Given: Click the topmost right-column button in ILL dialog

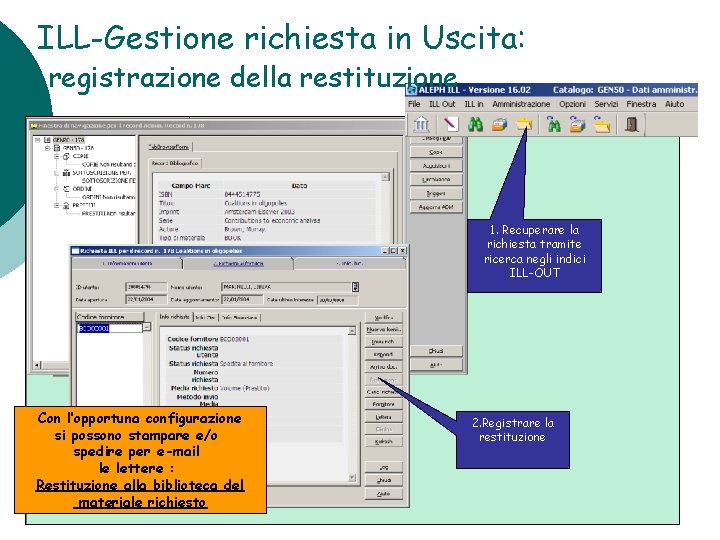Looking at the screenshot, I should coord(383,317).
